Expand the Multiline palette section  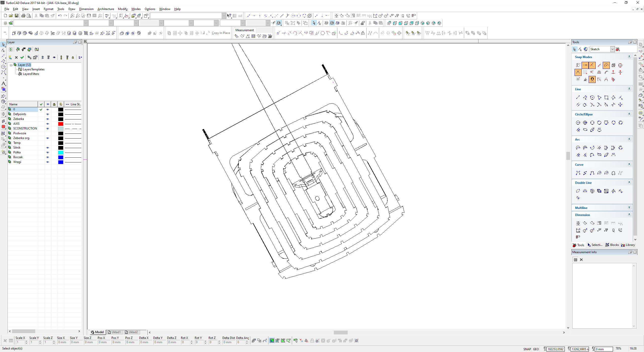coord(629,208)
